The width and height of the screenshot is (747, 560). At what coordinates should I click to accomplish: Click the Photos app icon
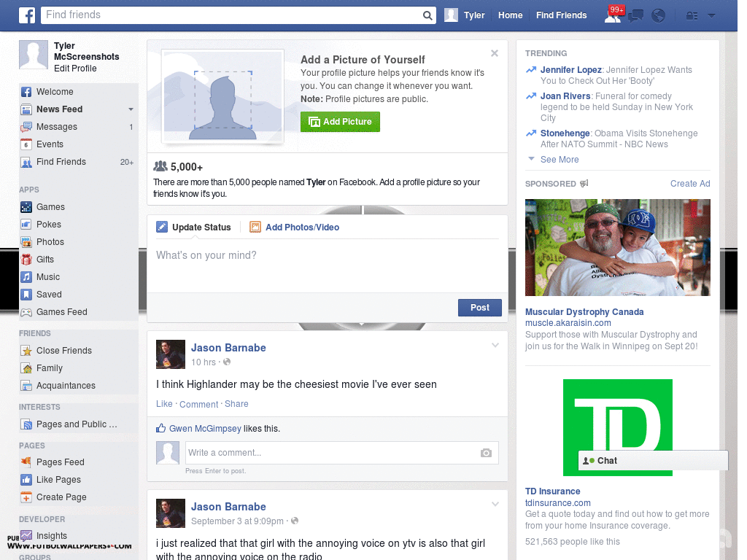pyautogui.click(x=26, y=242)
